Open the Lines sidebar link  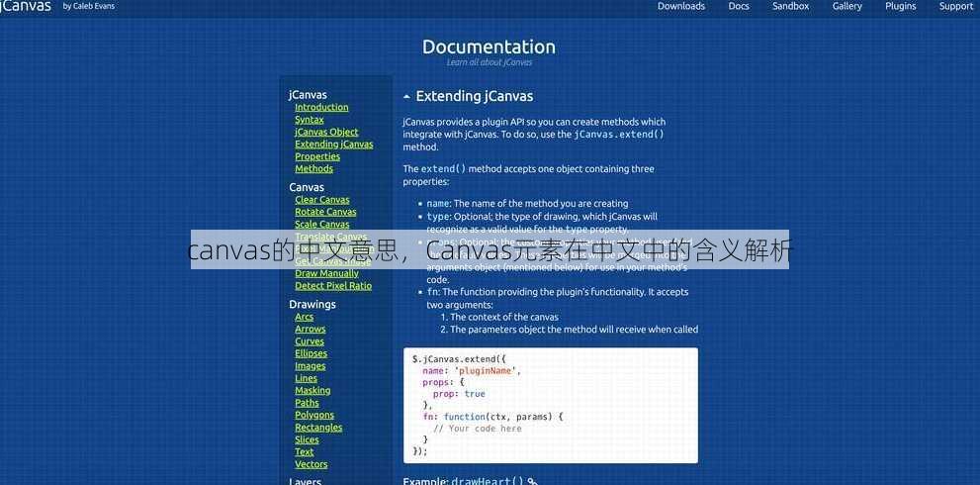[x=307, y=379]
